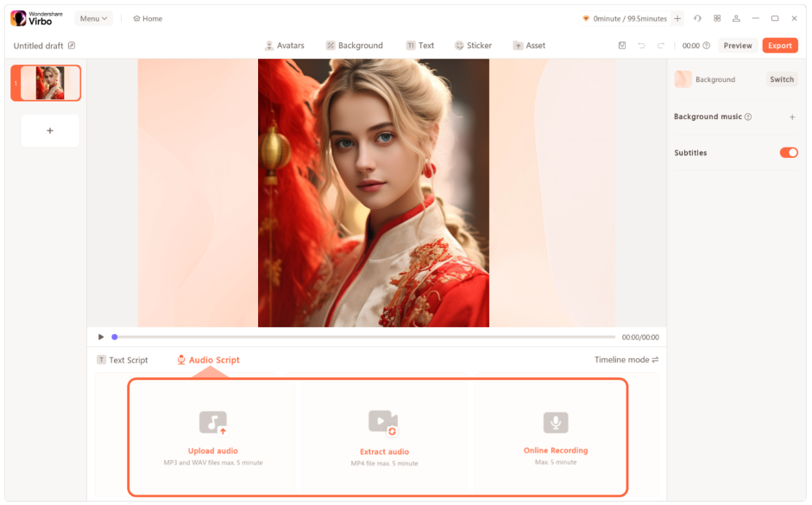Image resolution: width=812 pixels, height=505 pixels.
Task: Switch to Timeline mode
Action: point(626,360)
